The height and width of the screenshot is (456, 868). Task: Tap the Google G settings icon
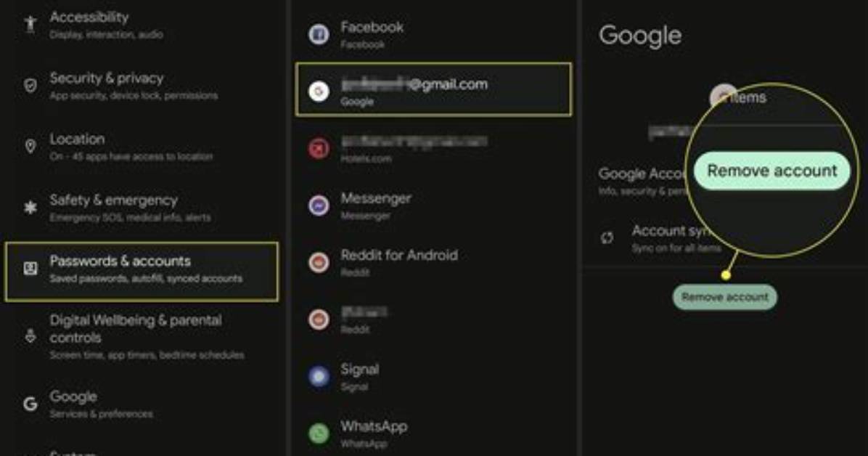(x=30, y=404)
